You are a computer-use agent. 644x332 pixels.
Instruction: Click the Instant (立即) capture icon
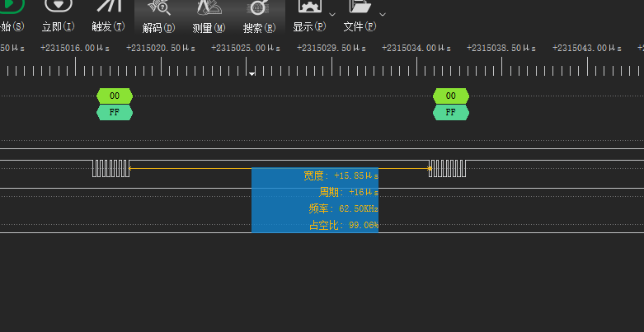pyautogui.click(x=58, y=6)
